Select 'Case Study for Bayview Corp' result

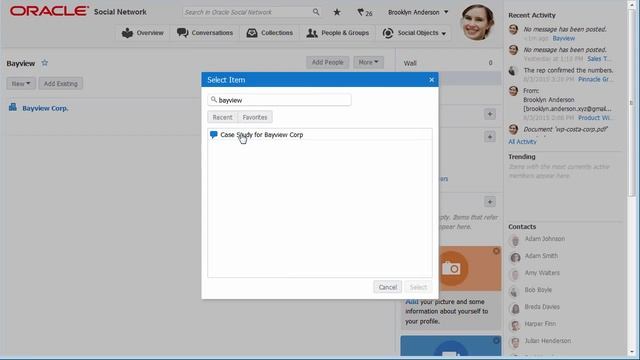pos(320,134)
